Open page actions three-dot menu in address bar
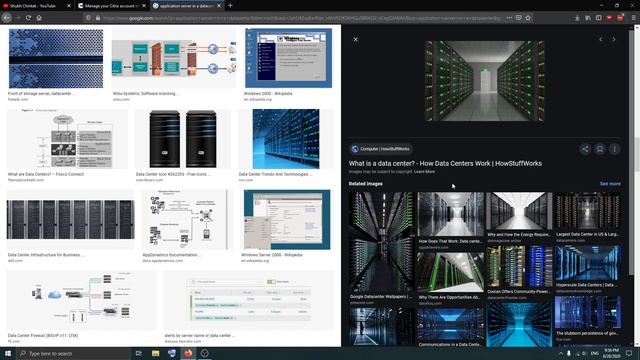 [509, 18]
